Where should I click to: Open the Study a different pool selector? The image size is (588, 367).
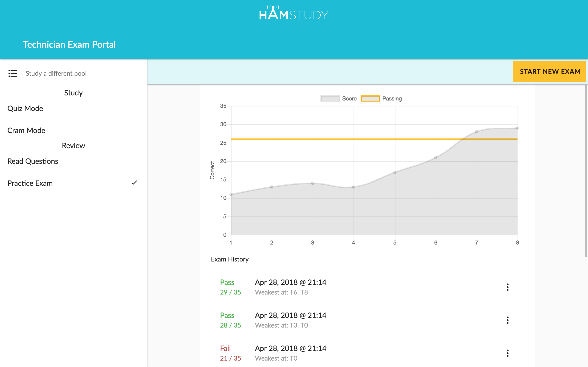(56, 73)
